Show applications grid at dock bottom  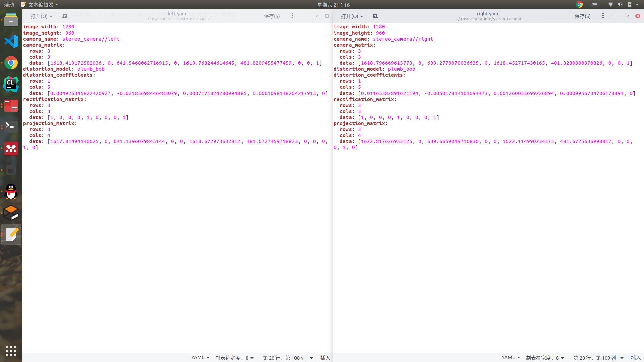(11, 351)
